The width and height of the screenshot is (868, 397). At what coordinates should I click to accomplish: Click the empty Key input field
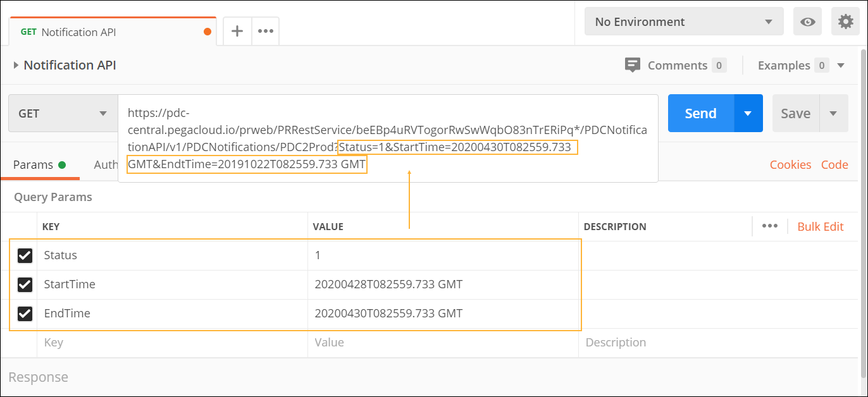171,343
